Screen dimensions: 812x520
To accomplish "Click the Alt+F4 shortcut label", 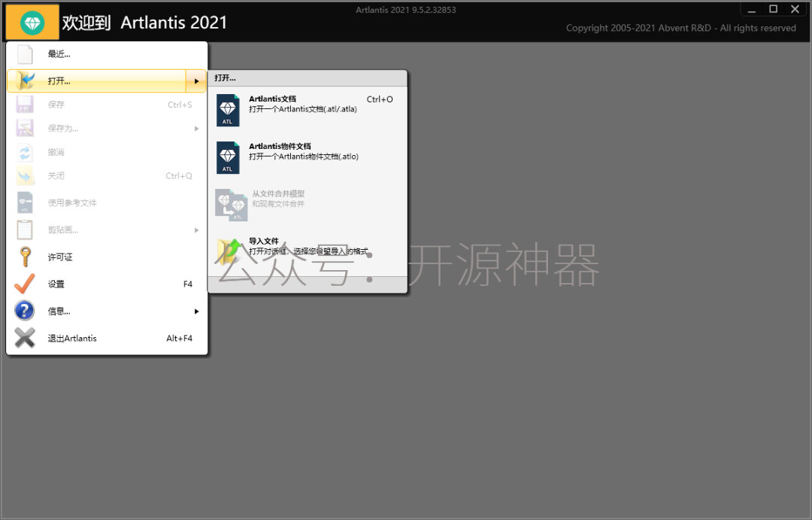I will [x=179, y=338].
